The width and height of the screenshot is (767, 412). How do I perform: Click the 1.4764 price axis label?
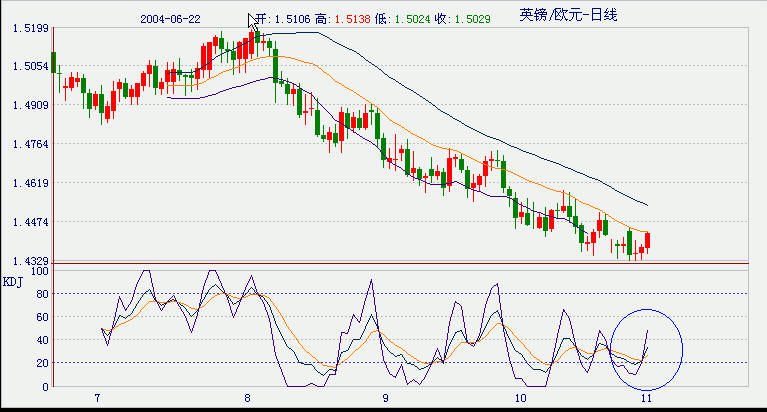pos(31,144)
